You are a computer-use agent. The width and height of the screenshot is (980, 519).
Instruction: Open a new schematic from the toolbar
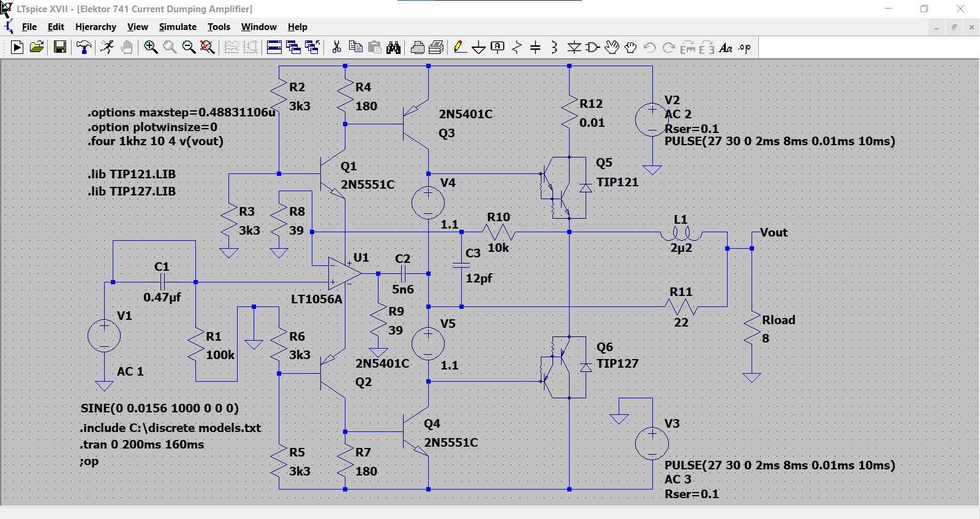(17, 47)
